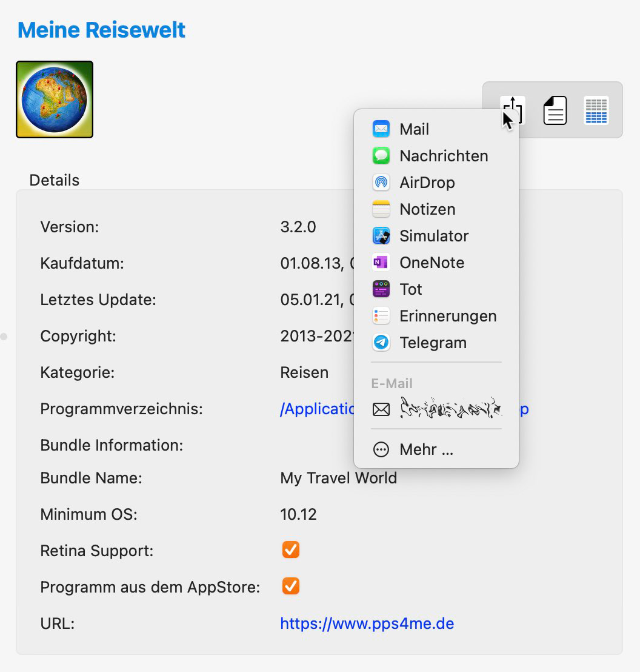Send to OneNote

click(x=436, y=262)
